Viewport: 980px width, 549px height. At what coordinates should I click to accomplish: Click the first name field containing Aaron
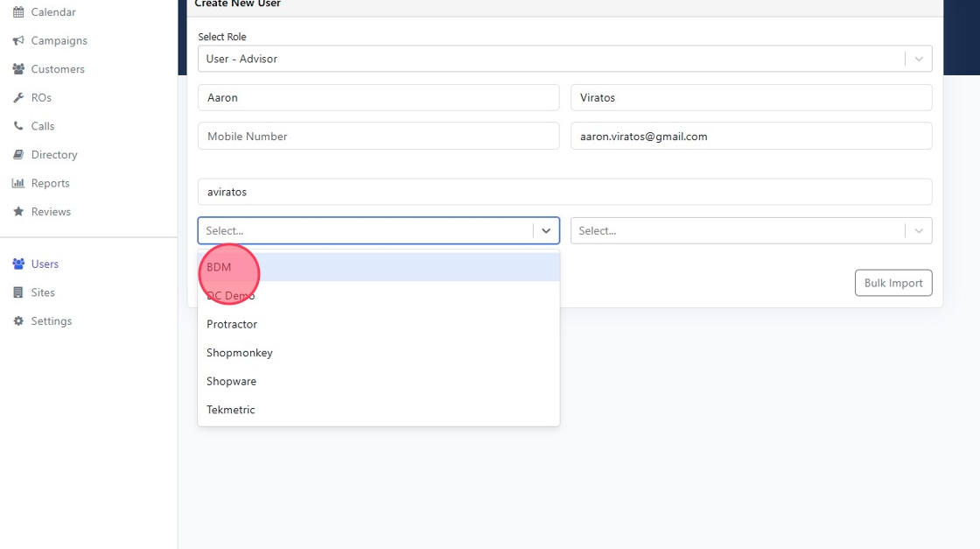click(378, 97)
